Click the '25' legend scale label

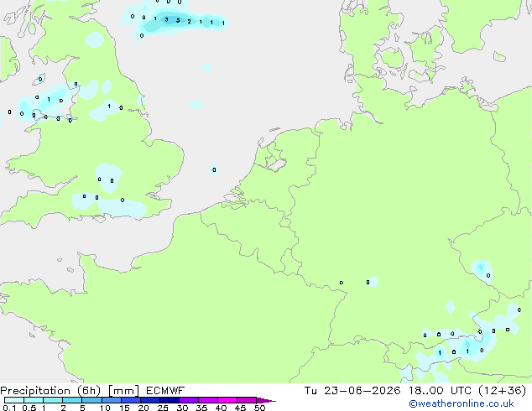tap(163, 408)
